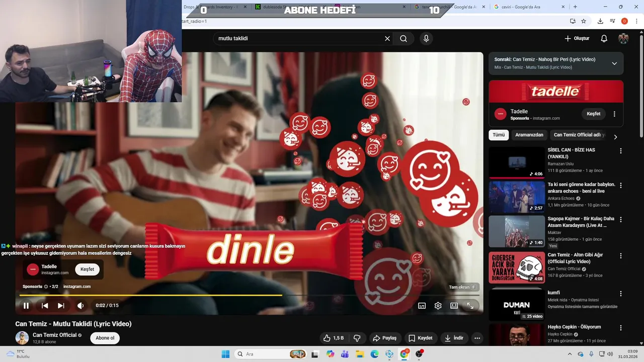The image size is (644, 362).
Task: Toggle subtitles with the captions icon
Action: [422, 306]
